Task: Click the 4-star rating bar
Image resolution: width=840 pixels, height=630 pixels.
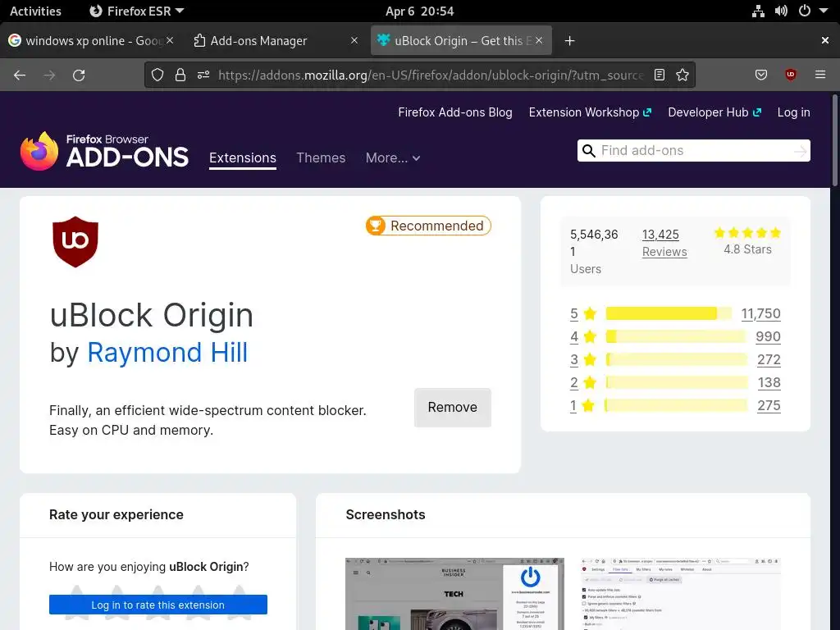Action: 676,336
